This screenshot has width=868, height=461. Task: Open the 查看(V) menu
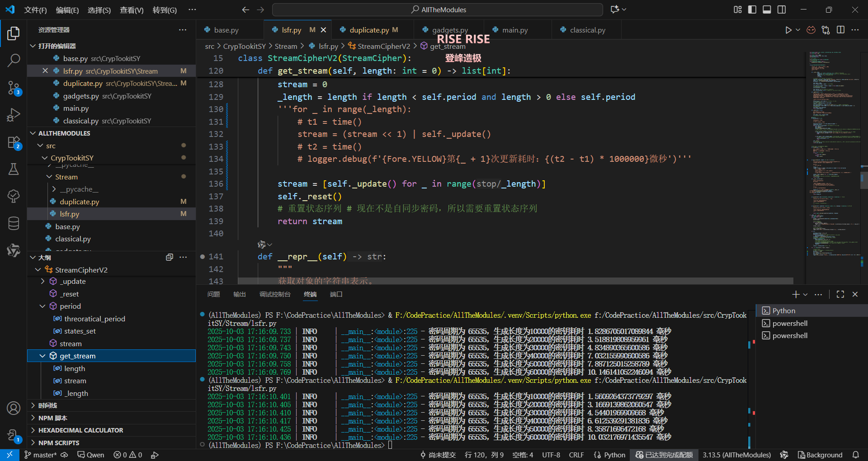click(x=132, y=10)
